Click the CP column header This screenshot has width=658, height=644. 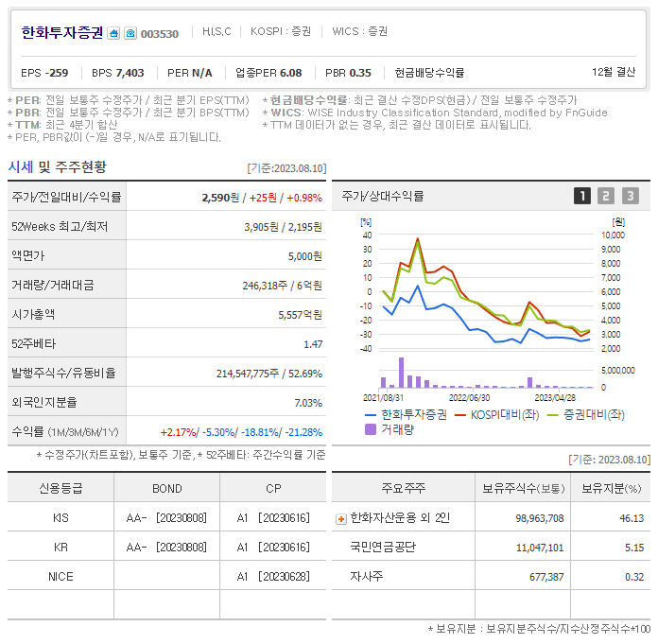click(273, 489)
